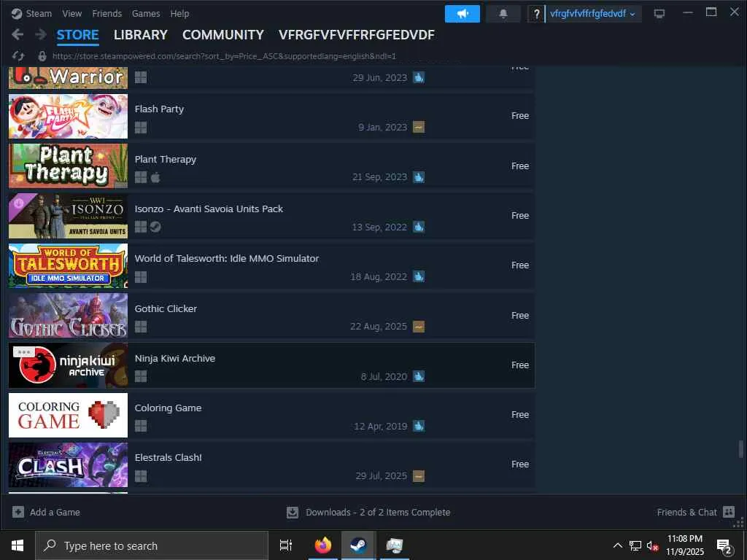The height and width of the screenshot is (560, 747).
Task: Click the taskbar search box
Action: coord(152,545)
